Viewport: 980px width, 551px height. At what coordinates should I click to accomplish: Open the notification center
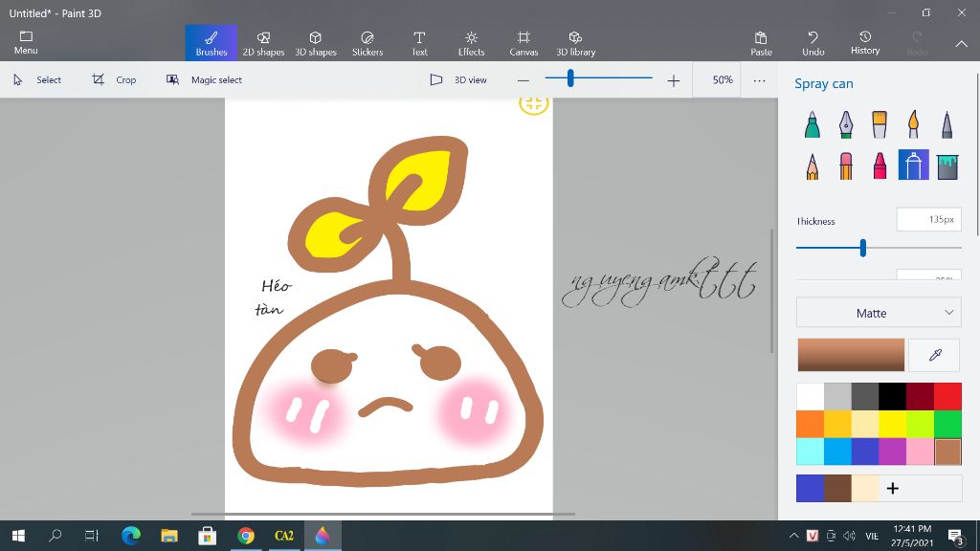coord(956,536)
